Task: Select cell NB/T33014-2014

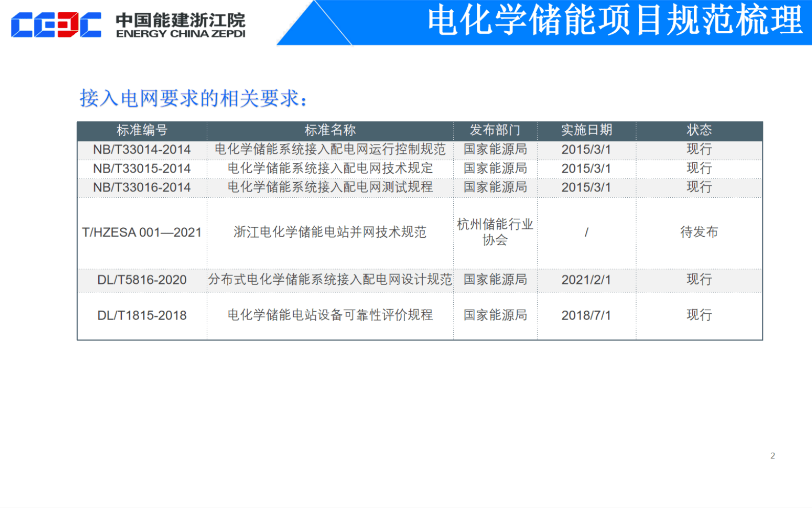Action: coord(142,150)
